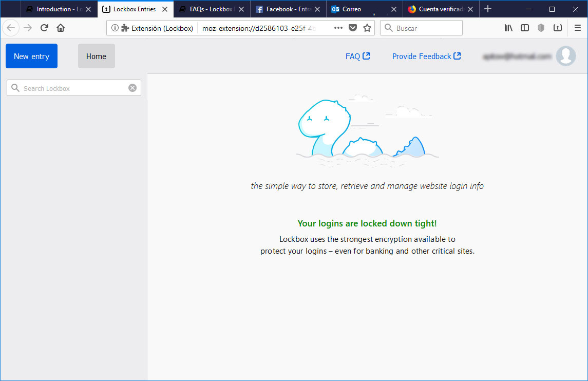
Task: Open the Lockbox extension toolbar icon
Action: coord(558,28)
